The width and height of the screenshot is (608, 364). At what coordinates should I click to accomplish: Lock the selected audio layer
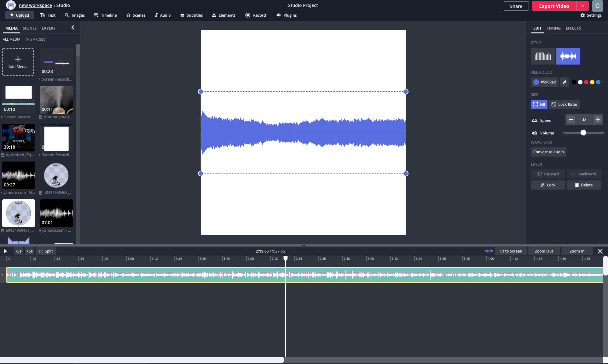click(x=547, y=185)
